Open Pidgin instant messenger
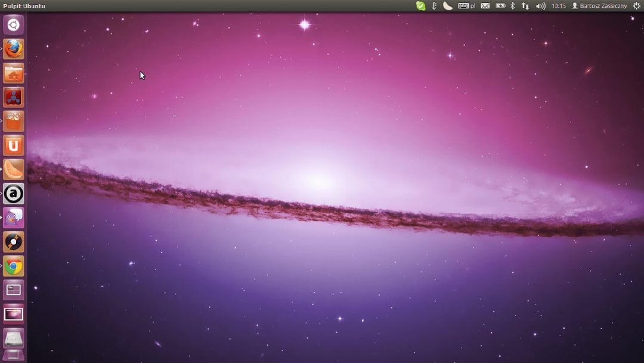 tap(13, 218)
